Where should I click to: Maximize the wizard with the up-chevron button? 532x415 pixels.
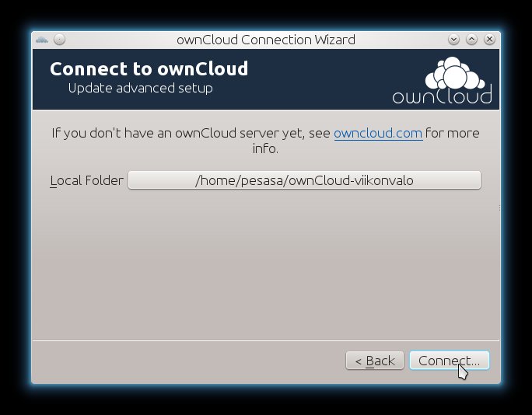pos(471,40)
